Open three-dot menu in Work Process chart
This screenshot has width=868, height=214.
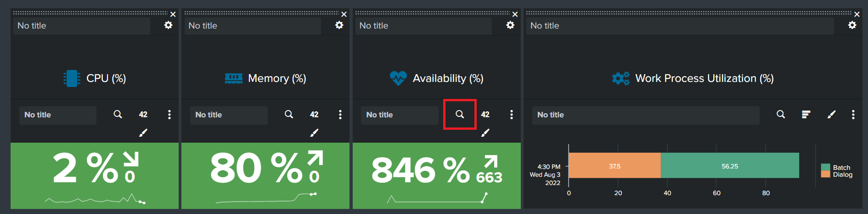click(853, 115)
